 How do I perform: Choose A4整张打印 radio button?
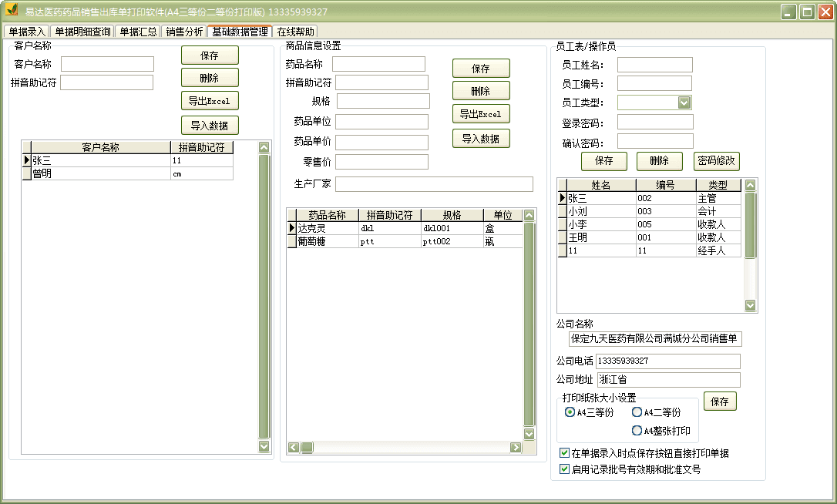coord(637,431)
